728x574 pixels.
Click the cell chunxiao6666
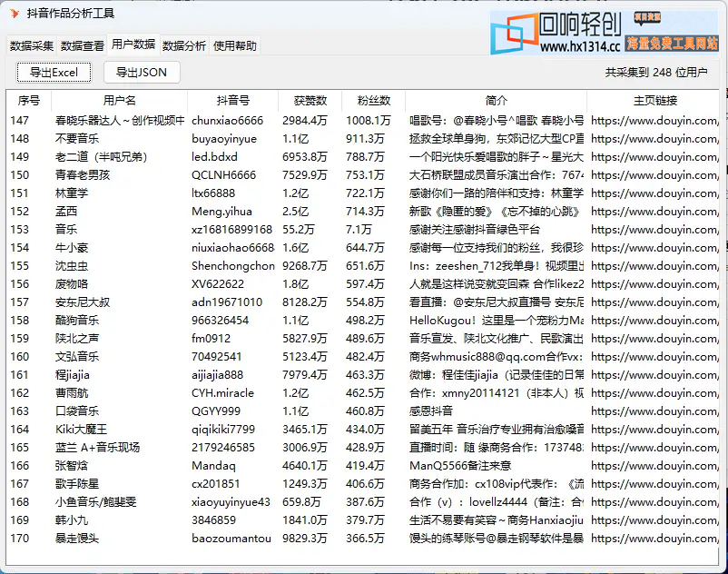228,121
